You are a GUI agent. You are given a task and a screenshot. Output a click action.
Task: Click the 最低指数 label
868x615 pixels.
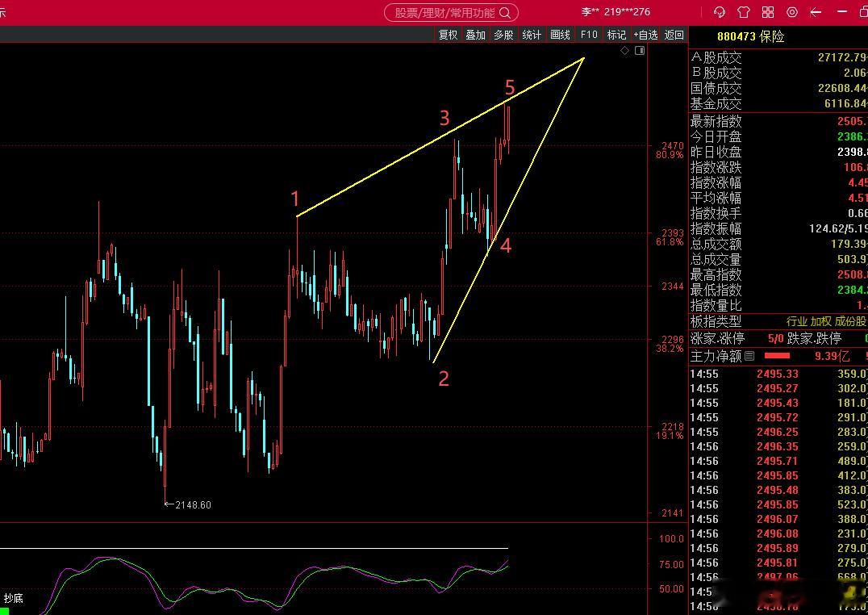[716, 290]
